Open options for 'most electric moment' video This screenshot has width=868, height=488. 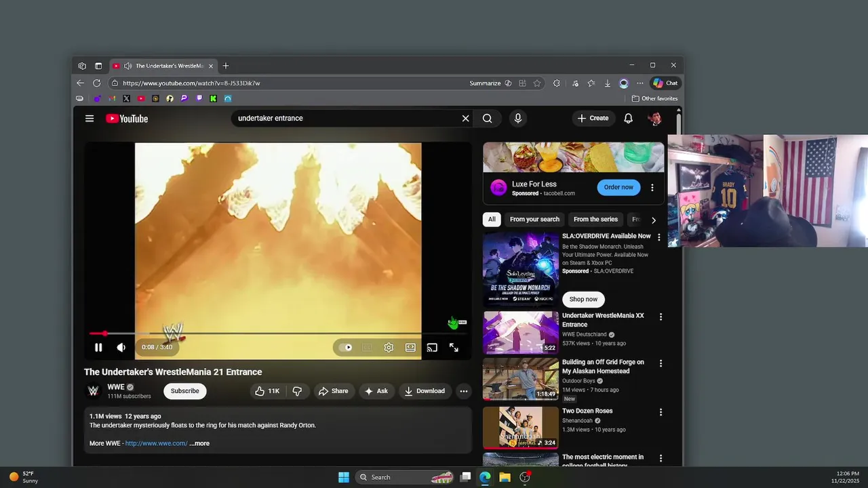660,458
